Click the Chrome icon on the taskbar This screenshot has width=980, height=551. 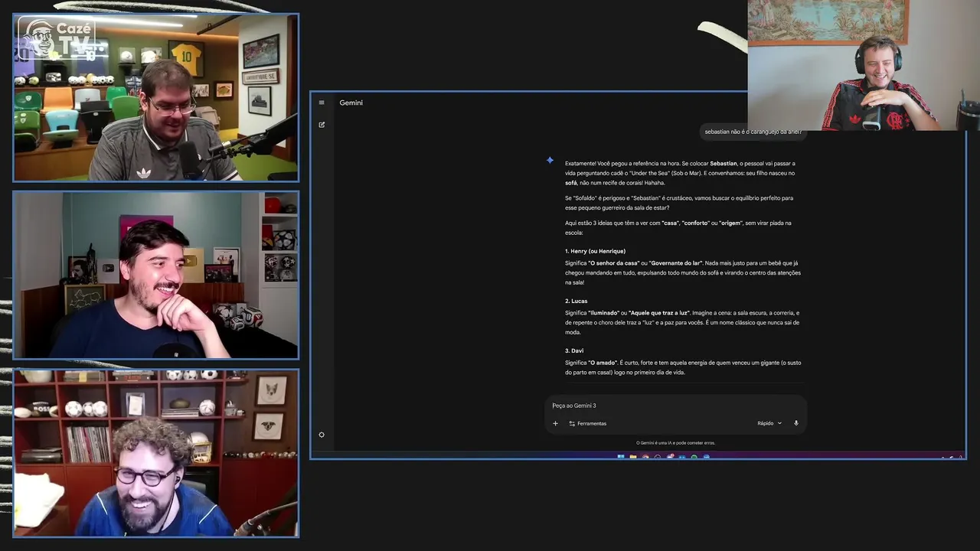[645, 457]
